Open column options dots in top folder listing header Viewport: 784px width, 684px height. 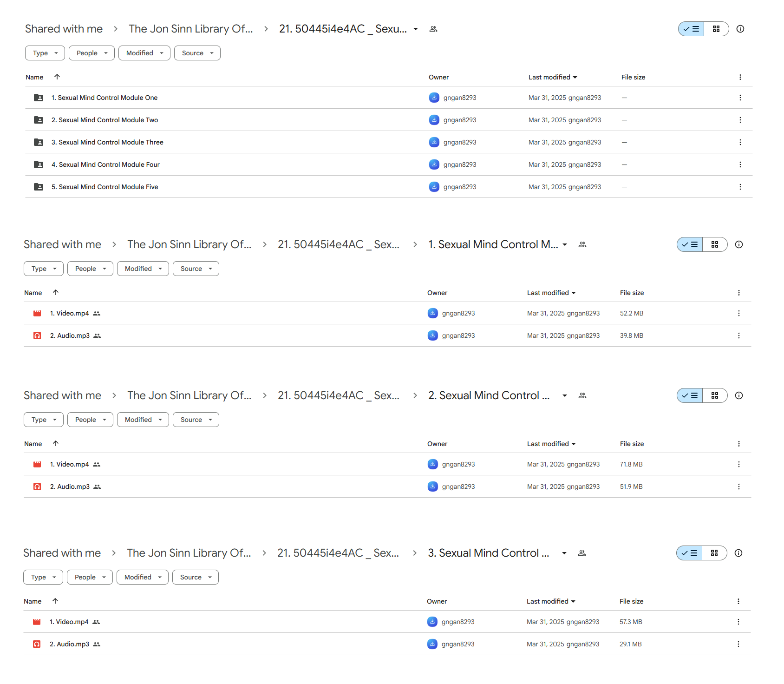pyautogui.click(x=740, y=77)
